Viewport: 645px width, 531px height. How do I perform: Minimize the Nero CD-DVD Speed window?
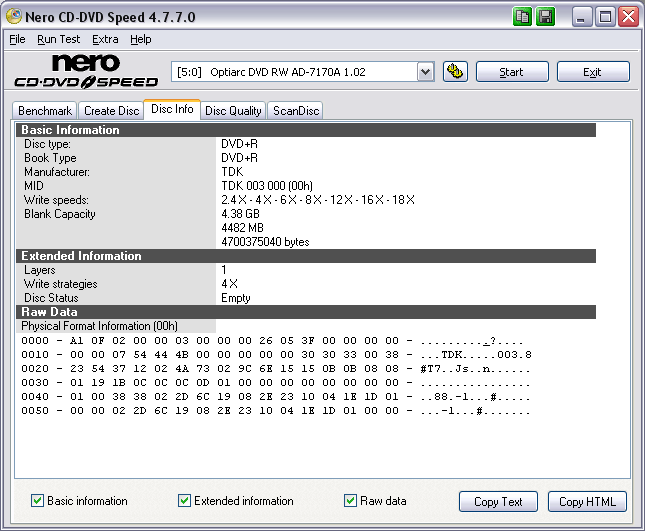pyautogui.click(x=582, y=17)
